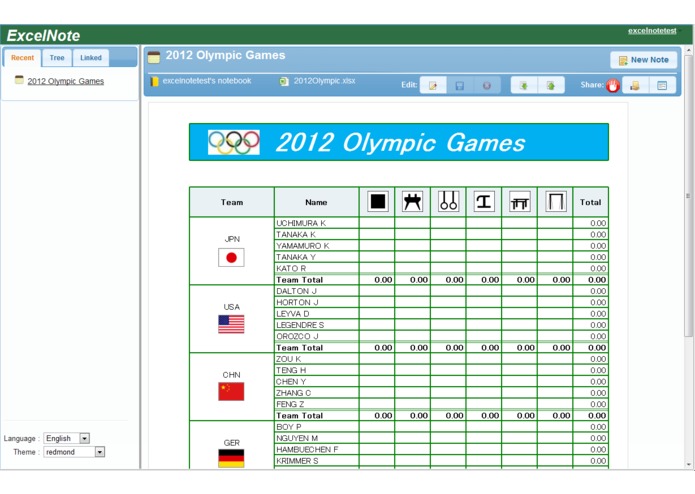Click the horizontal bar icon

coord(555,202)
